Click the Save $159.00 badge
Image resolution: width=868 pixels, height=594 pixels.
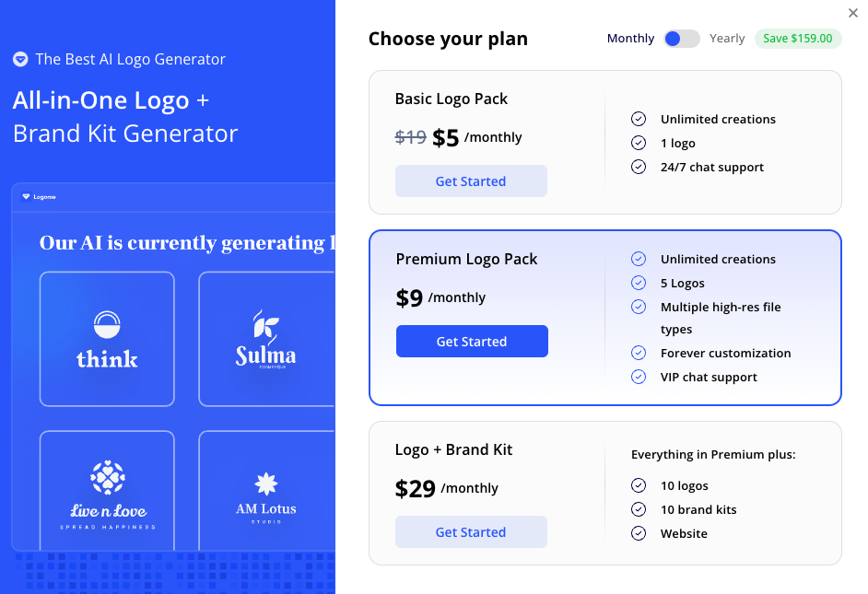tap(798, 39)
